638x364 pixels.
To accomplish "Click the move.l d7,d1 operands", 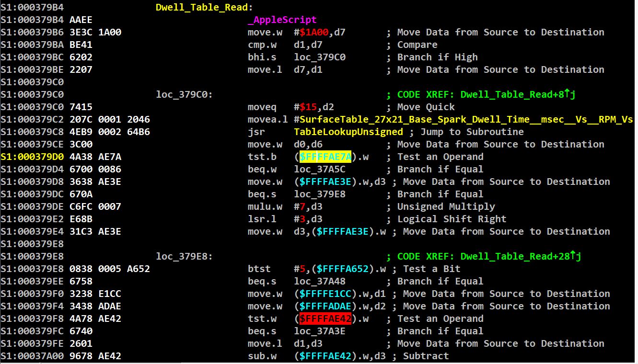I will pyautogui.click(x=308, y=69).
